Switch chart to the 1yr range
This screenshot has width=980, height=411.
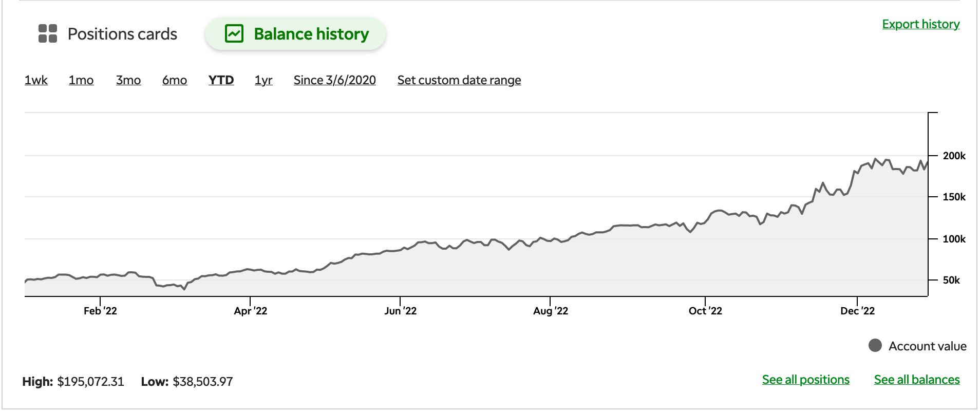tap(263, 80)
